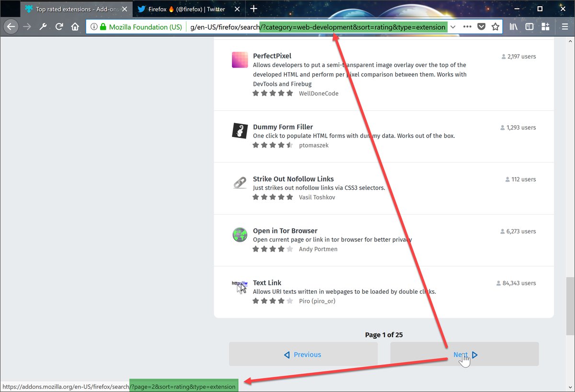Bookmark this page with star icon
The height and width of the screenshot is (392, 575).
click(x=495, y=27)
